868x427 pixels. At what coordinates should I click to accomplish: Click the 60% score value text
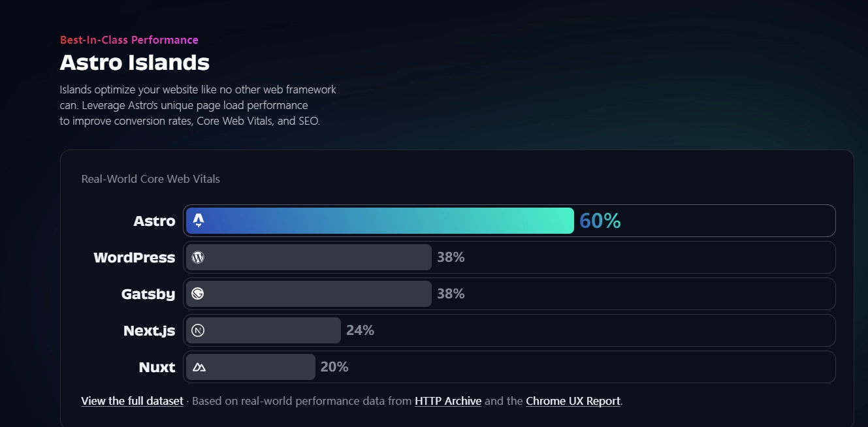(x=600, y=221)
